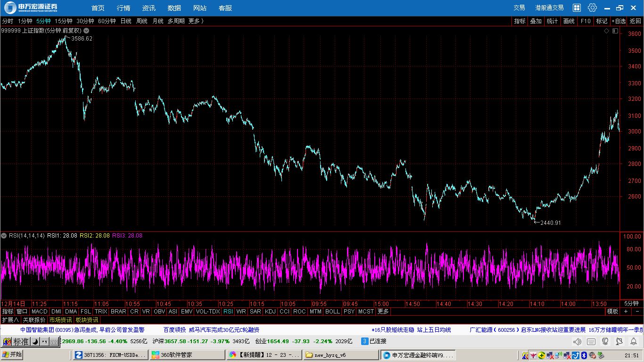Click the alert bell icon in status bar
Viewport: 644px width, 362px height.
point(634,341)
